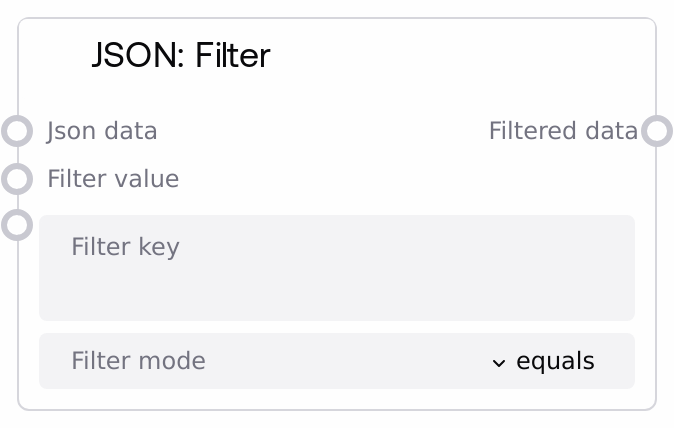Click the Filter value input port
Screen dimensions: 674x428
click(x=17, y=179)
